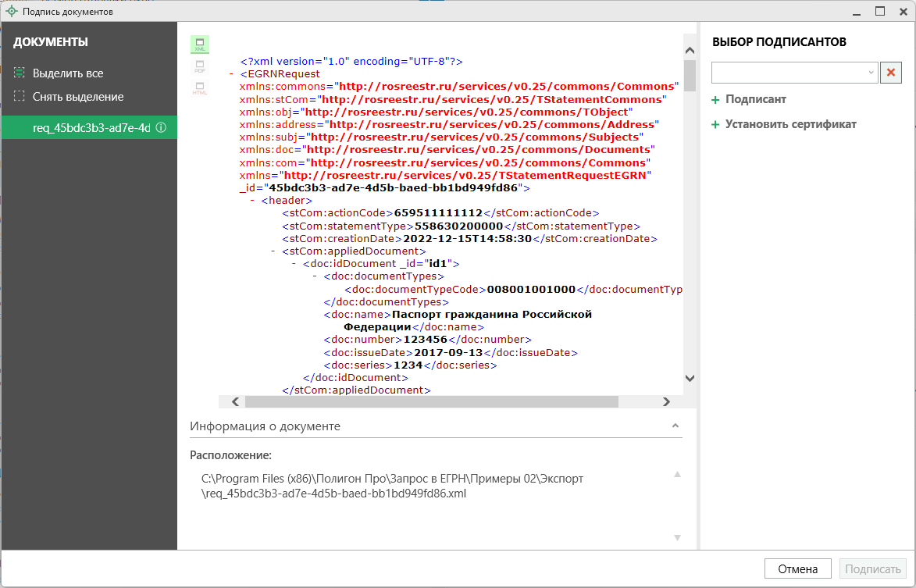This screenshot has width=916, height=588.
Task: Switch document preview to HTML view icon
Action: (200, 88)
